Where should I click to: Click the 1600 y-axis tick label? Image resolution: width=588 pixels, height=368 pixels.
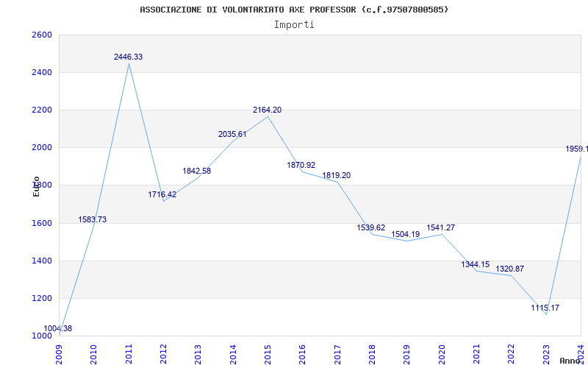pos(40,223)
